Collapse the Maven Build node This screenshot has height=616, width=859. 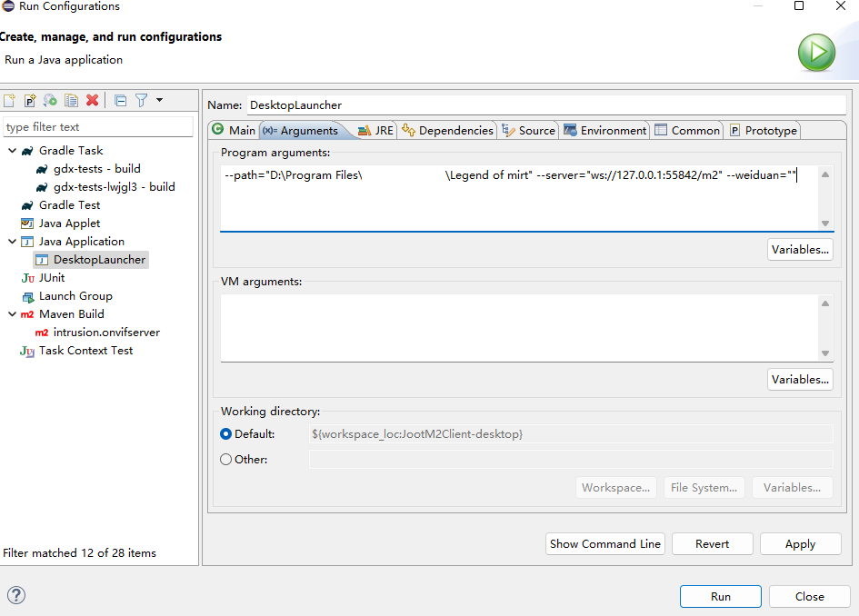coord(12,314)
